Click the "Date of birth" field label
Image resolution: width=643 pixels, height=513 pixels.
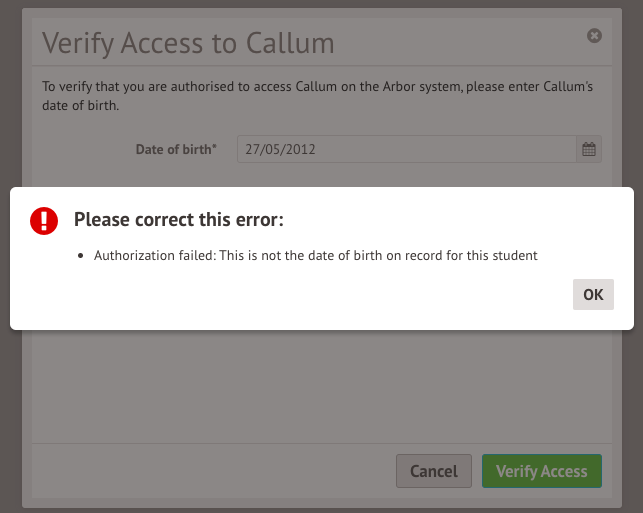(x=176, y=149)
